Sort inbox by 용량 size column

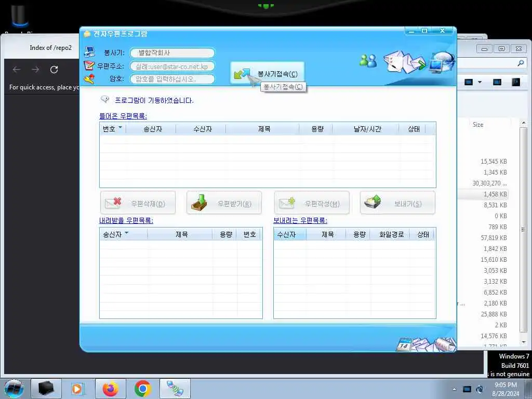[315, 129]
